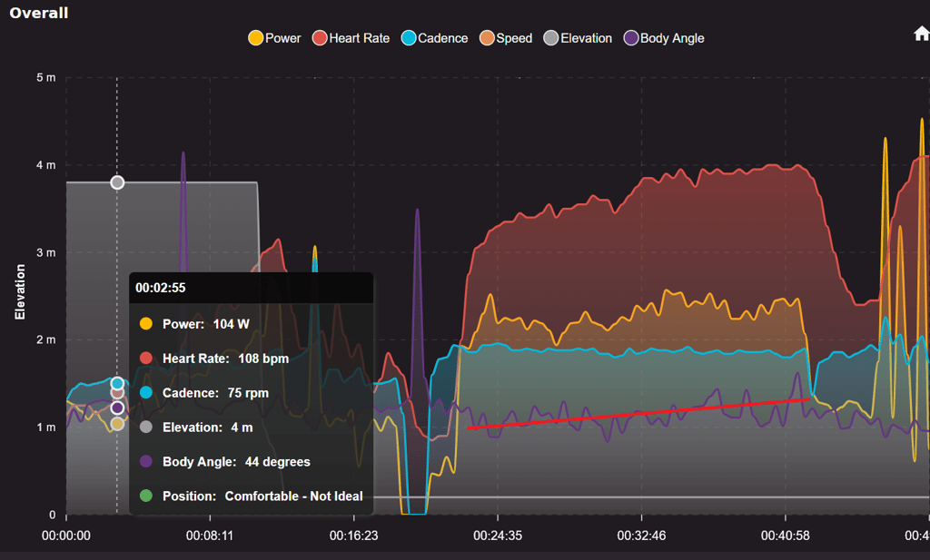Select the cadence data point marker
The height and width of the screenshot is (560, 930).
pyautogui.click(x=117, y=383)
